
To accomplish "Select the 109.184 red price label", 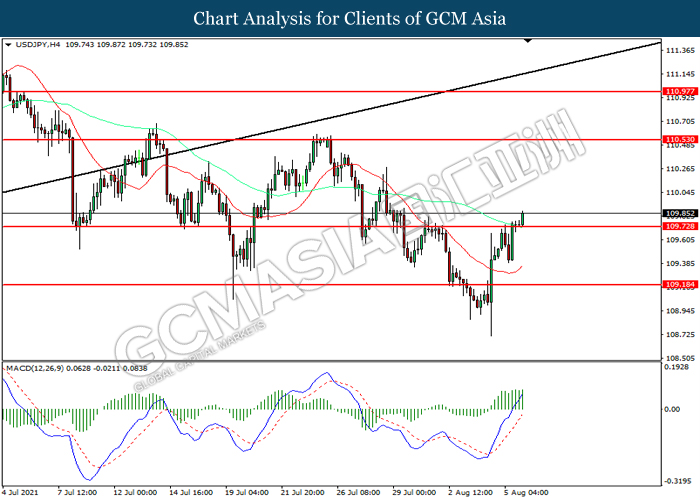I will (680, 284).
